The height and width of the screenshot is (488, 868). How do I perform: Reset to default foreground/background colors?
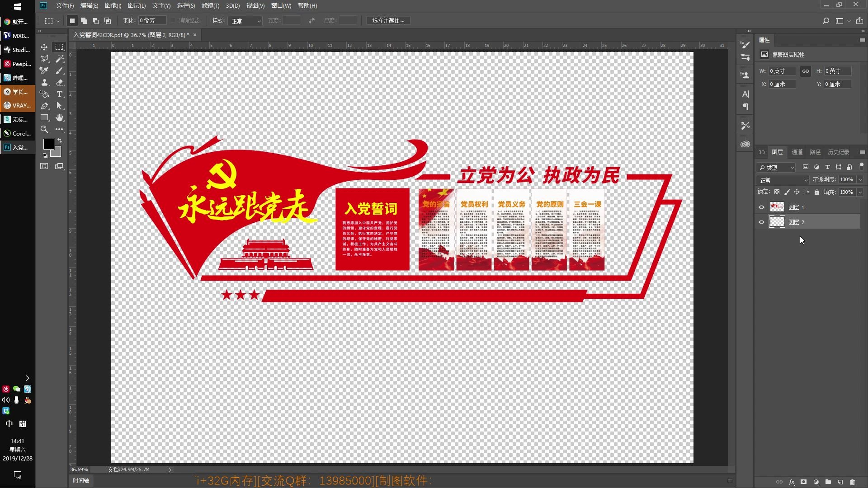45,155
